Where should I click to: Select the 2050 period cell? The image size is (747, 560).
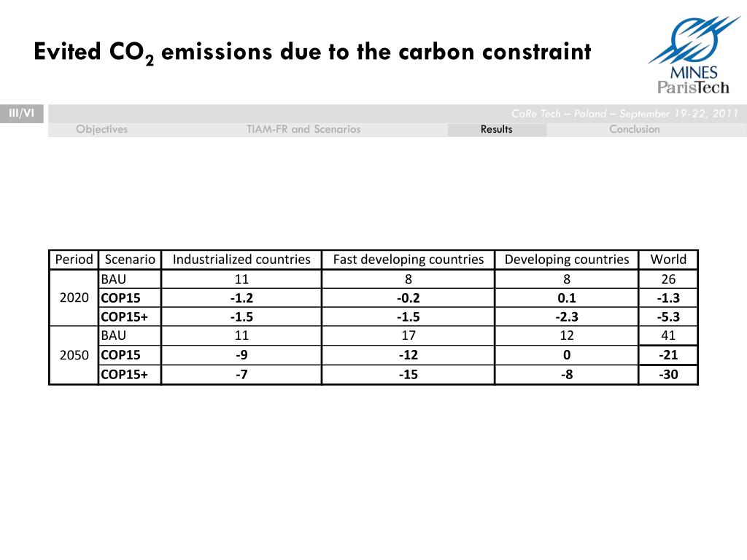[74, 355]
